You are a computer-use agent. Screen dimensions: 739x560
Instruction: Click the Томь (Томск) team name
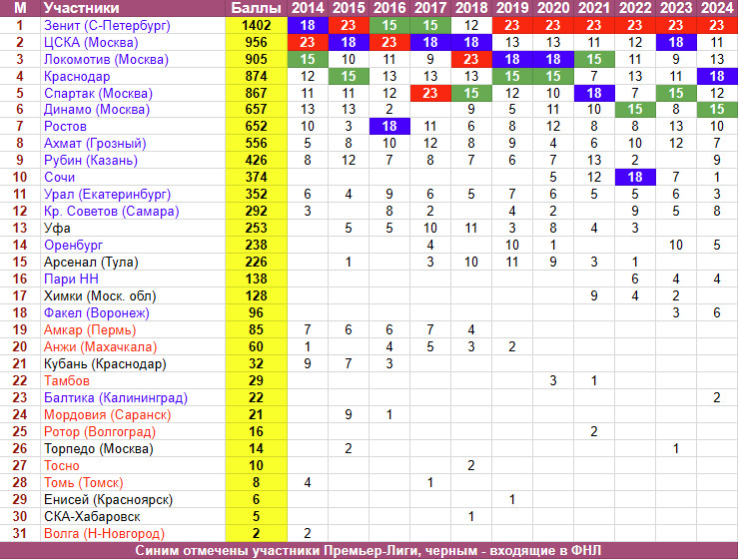pos(84,482)
